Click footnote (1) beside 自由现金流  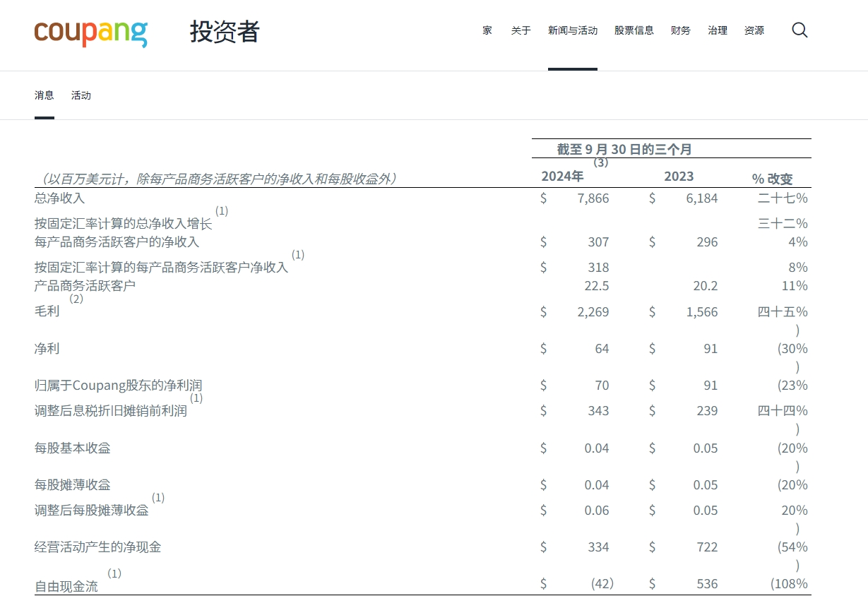click(114, 573)
